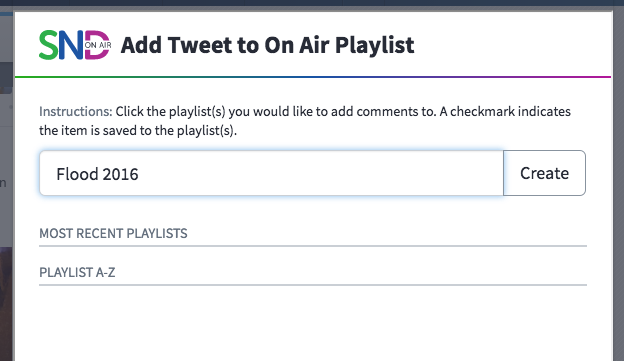
Task: Click the instructions sentence about checkmark
Action: (305, 121)
